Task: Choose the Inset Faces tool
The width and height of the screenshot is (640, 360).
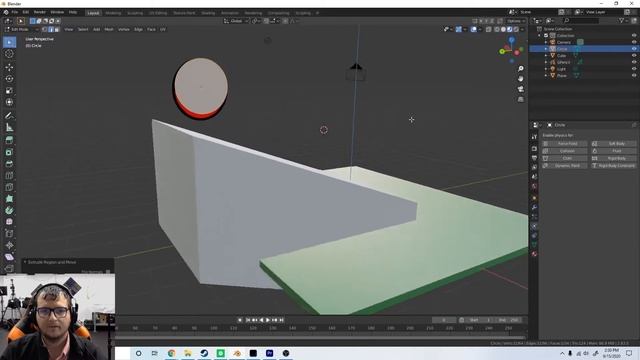Action: pos(9,152)
